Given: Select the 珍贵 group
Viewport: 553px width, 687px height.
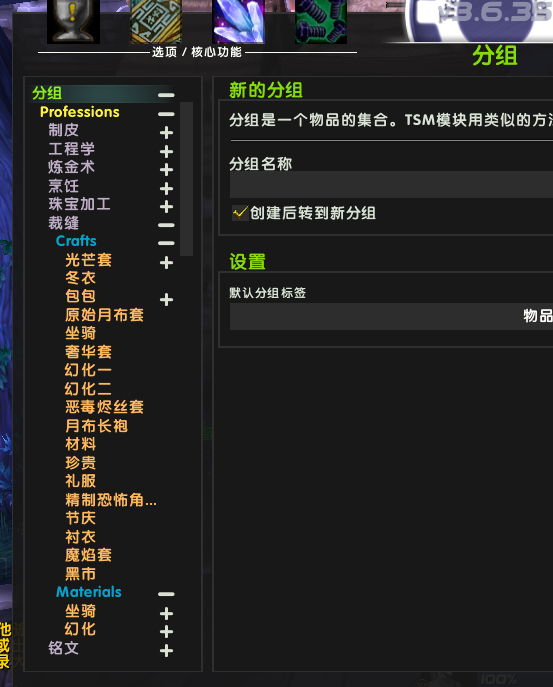Looking at the screenshot, I should pos(80,463).
